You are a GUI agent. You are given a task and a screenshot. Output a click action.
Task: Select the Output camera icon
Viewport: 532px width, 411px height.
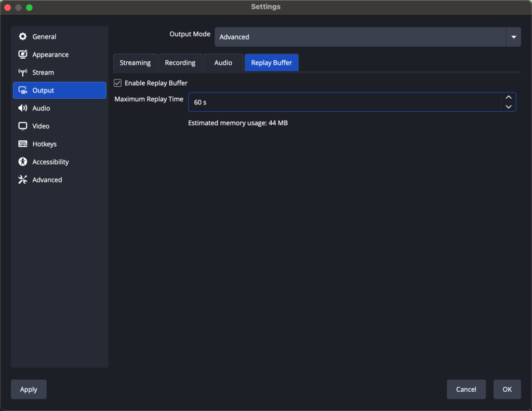[x=23, y=90]
